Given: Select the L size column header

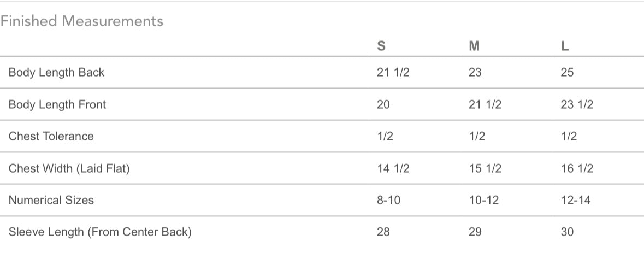Looking at the screenshot, I should click(x=565, y=46).
